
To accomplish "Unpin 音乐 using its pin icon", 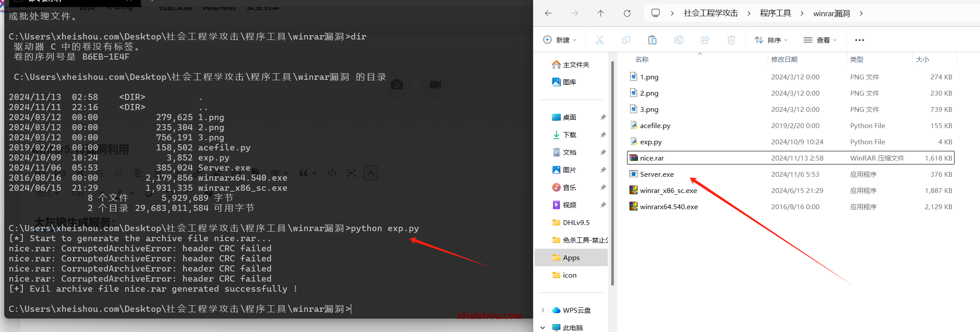I will pos(603,187).
